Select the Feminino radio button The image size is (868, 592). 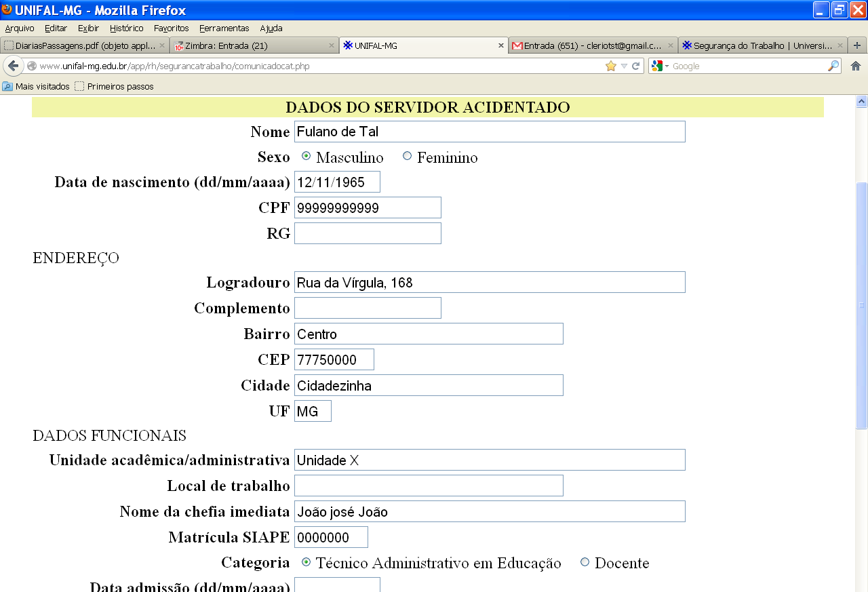click(x=407, y=156)
